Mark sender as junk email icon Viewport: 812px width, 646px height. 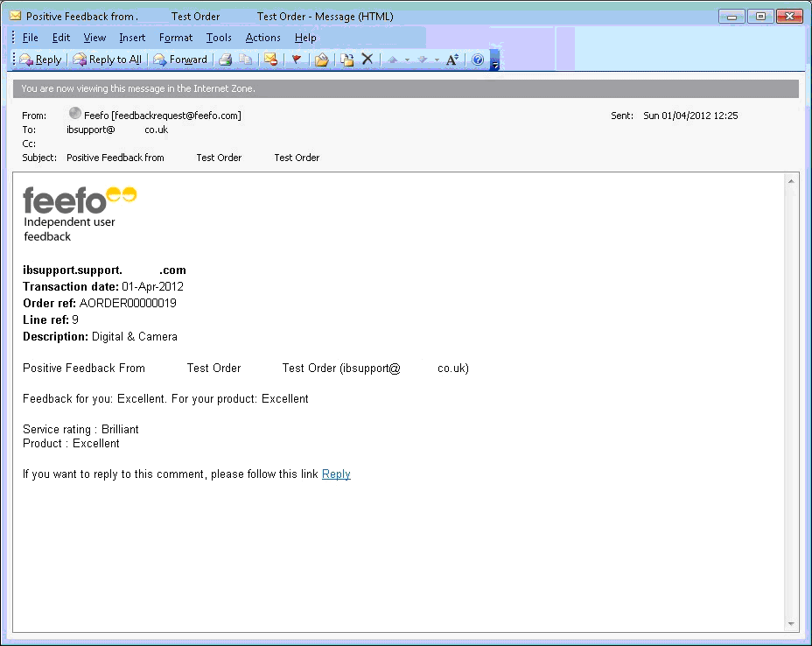271,60
